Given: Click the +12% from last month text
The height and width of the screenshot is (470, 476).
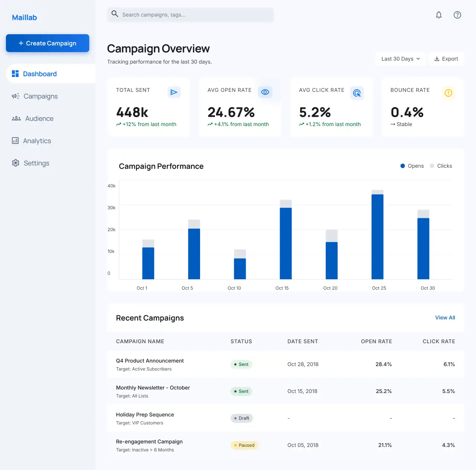Looking at the screenshot, I should coord(146,124).
